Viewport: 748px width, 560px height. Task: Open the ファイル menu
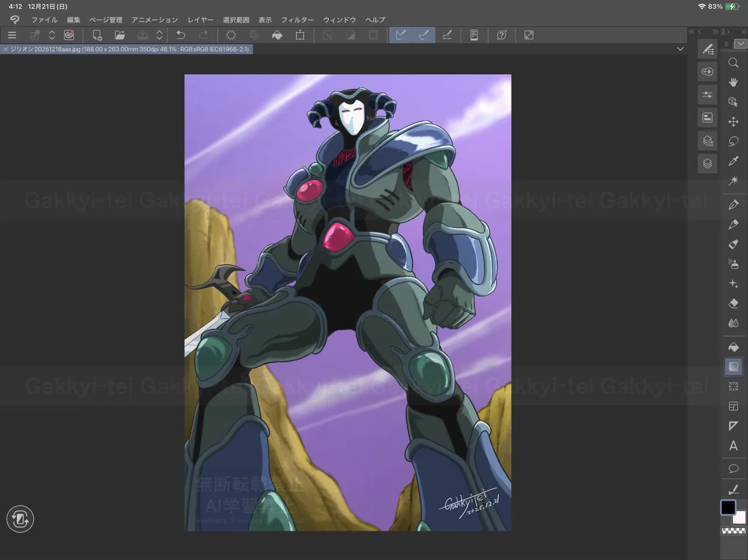tap(44, 20)
